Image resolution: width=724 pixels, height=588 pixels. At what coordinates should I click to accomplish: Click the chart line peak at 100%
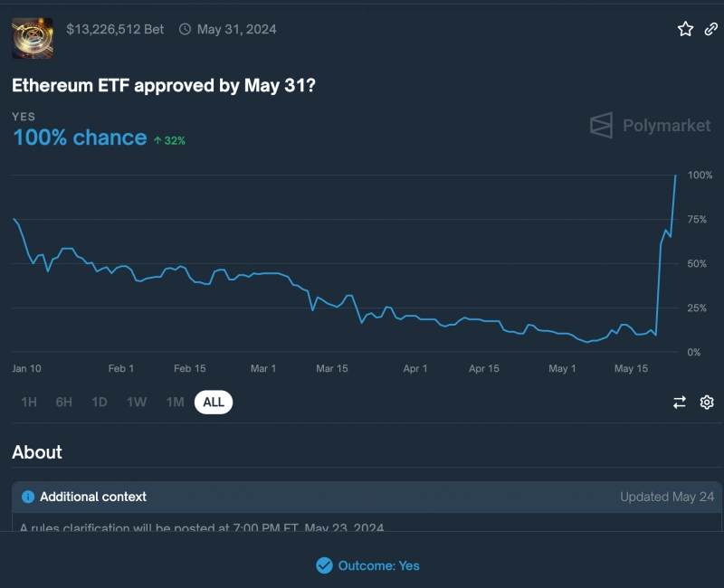(675, 175)
